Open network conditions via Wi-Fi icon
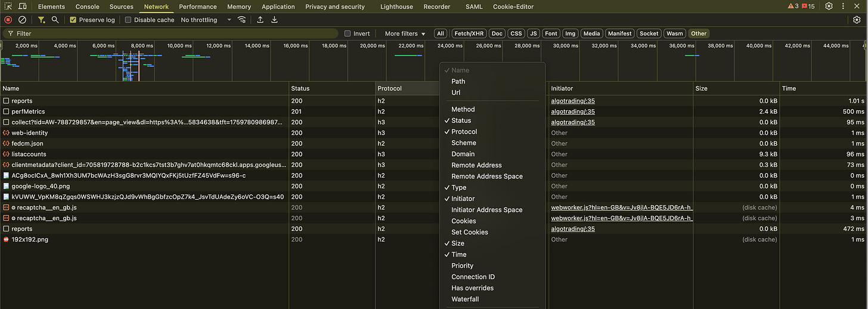 tap(241, 20)
